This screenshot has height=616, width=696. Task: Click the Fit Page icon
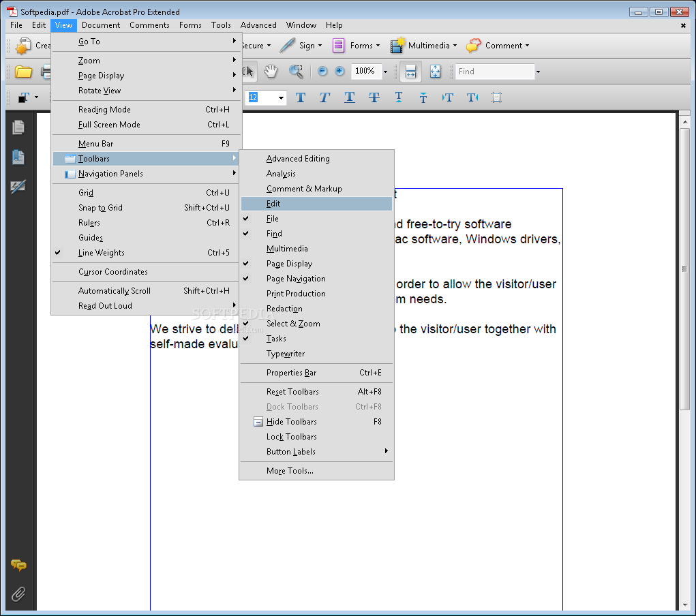coord(435,72)
